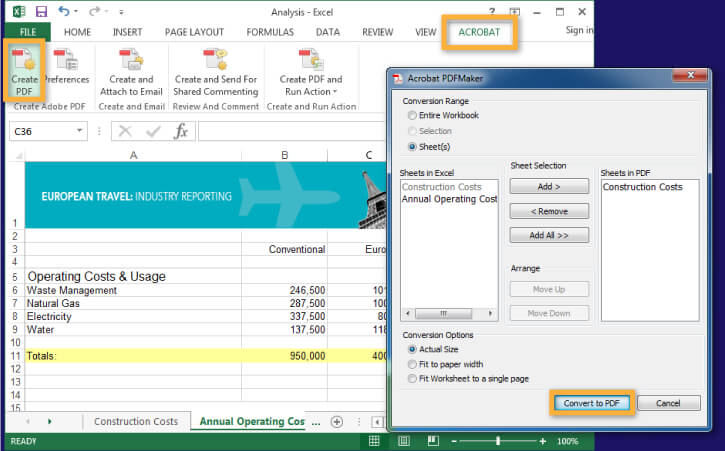This screenshot has width=725, height=451.
Task: Click the Help question mark icon
Action: (x=492, y=12)
